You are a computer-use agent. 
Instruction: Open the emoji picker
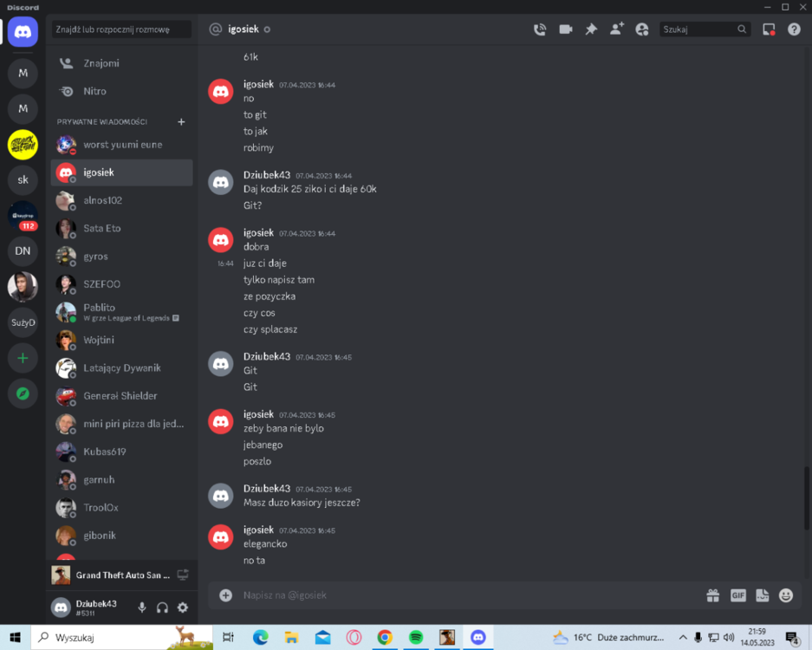[x=786, y=595]
